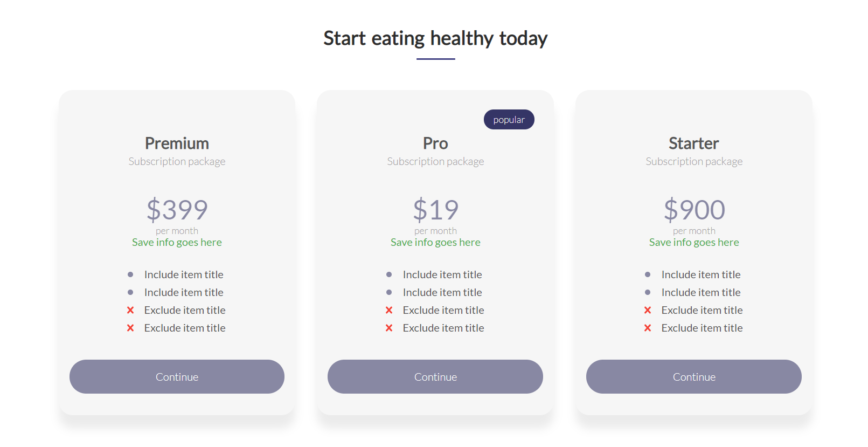The image size is (868, 447).
Task: Click the $19 price on Pro
Action: (435, 210)
